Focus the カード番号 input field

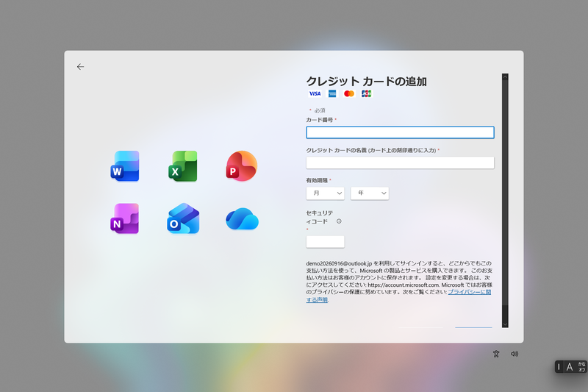(x=400, y=132)
